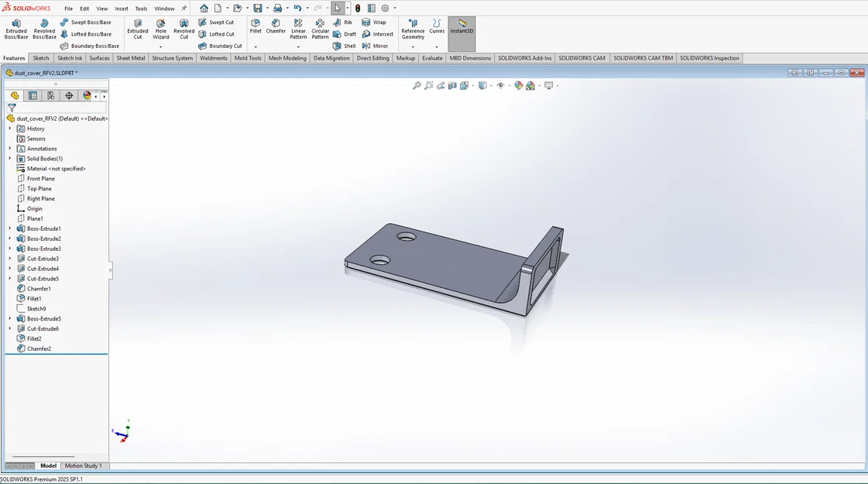Open the Reference Geometry dropdown
Image resolution: width=868 pixels, height=484 pixels.
click(413, 47)
